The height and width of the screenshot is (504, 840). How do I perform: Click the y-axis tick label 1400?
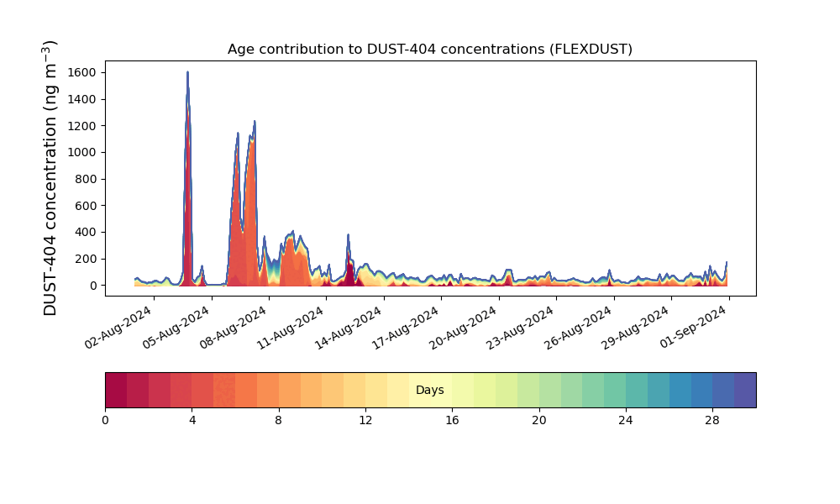pos(82,99)
